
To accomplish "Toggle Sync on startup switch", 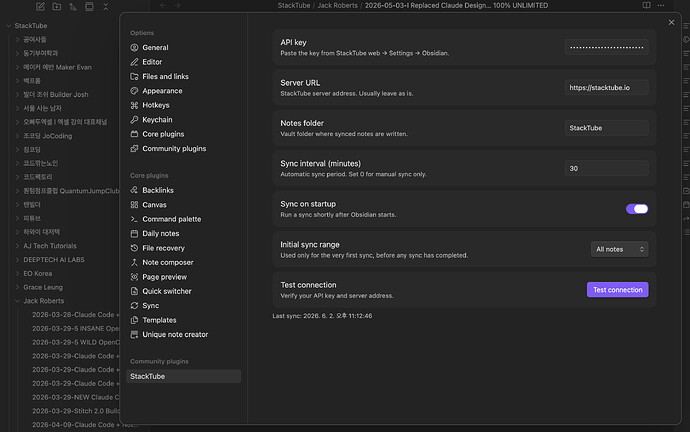I will (637, 209).
